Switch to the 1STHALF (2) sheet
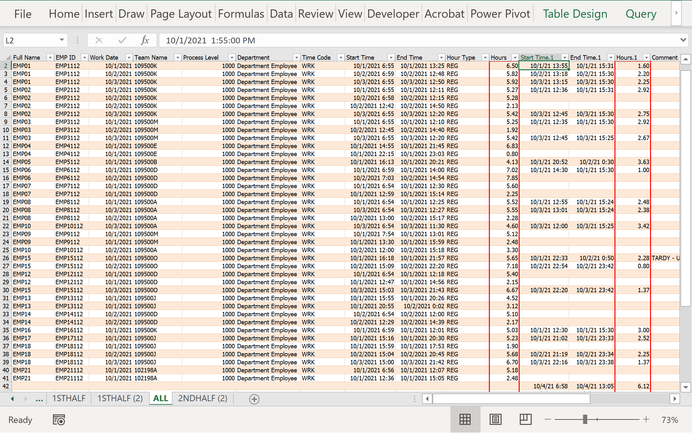The width and height of the screenshot is (692, 433). click(x=120, y=398)
